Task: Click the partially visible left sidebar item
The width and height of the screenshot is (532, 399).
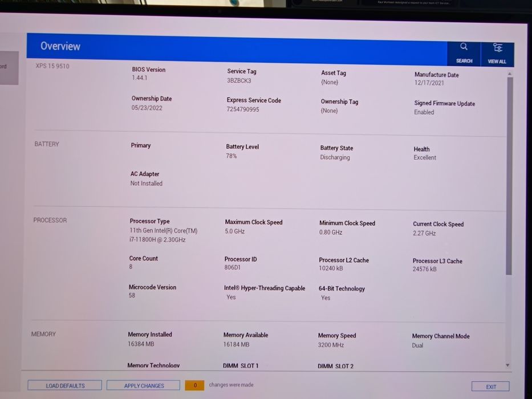Action: coord(8,67)
